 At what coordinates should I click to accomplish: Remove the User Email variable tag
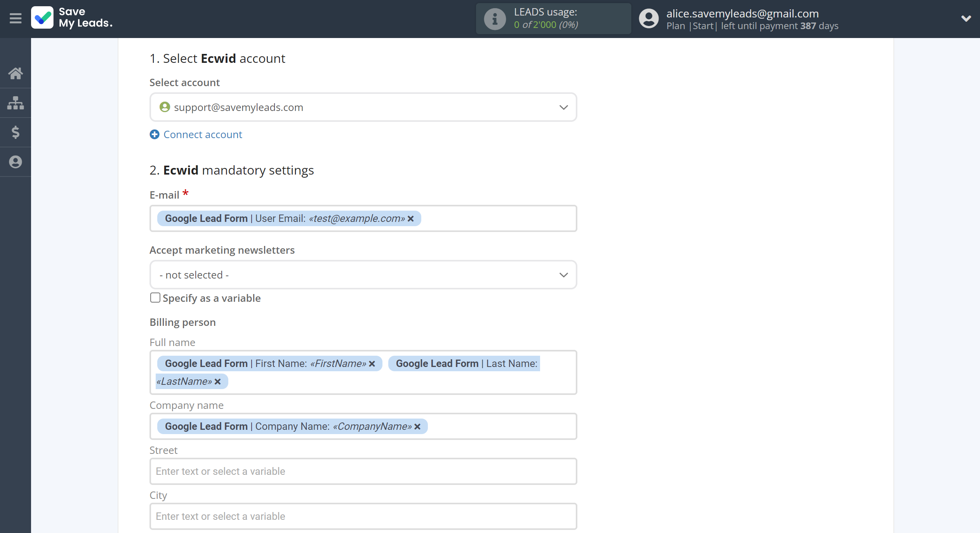[411, 219]
